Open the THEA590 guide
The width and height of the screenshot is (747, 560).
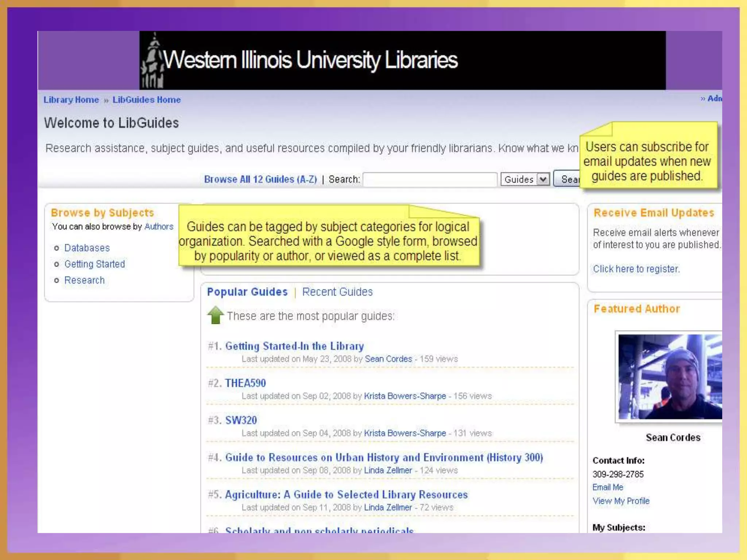coord(245,383)
